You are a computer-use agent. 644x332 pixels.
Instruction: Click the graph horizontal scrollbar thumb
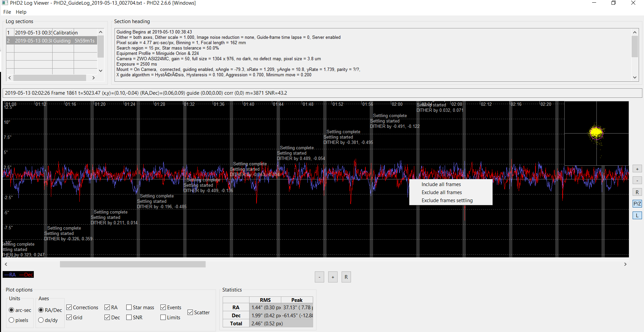[133, 264]
